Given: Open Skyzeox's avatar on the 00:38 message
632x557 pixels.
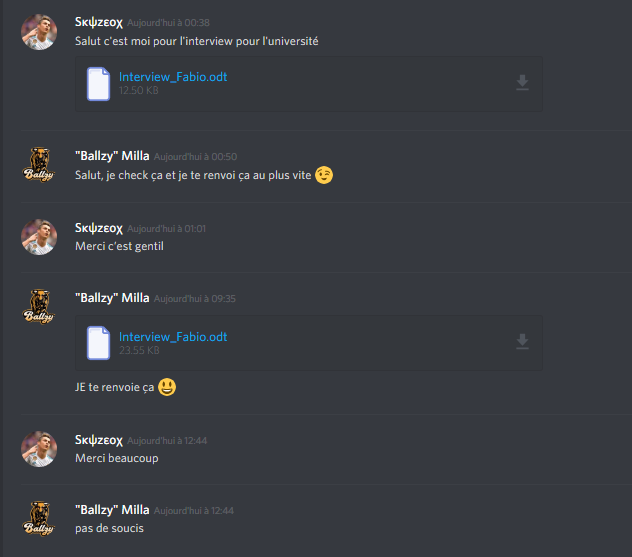Looking at the screenshot, I should click(39, 32).
